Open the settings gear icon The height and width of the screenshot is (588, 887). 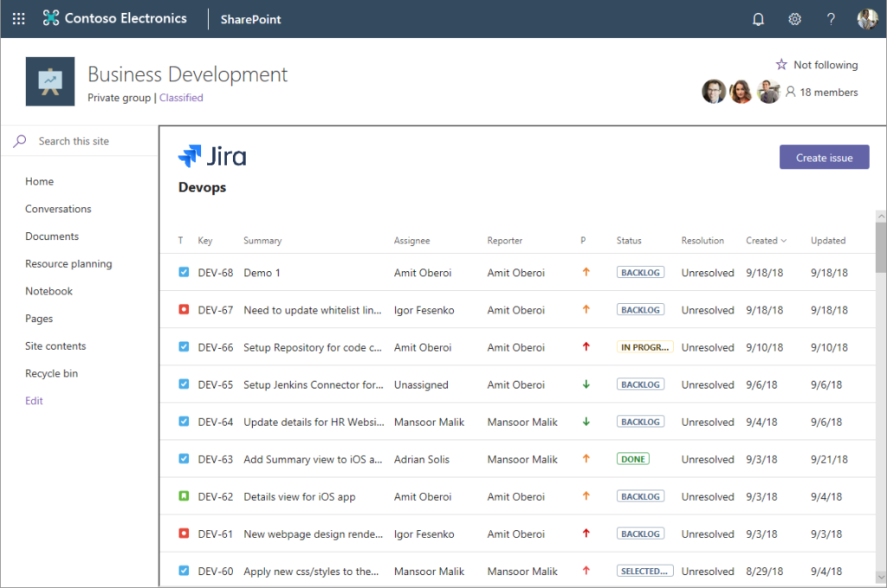[x=794, y=19]
